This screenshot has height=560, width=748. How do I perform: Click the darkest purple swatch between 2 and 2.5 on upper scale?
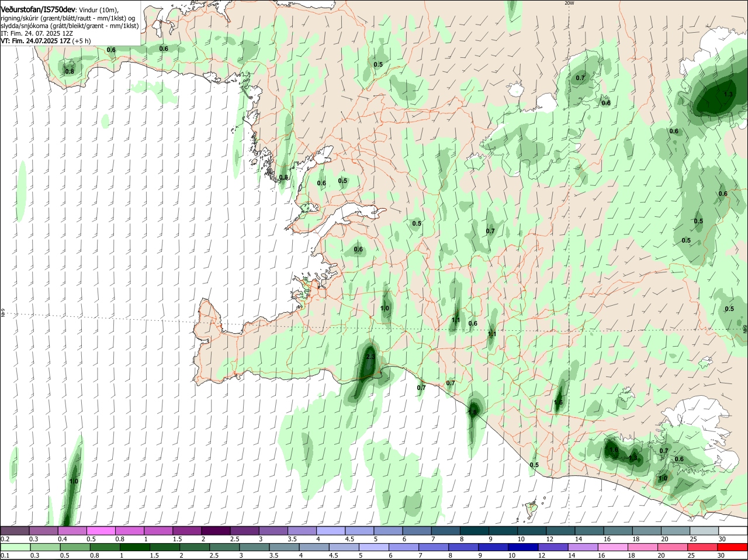click(217, 531)
